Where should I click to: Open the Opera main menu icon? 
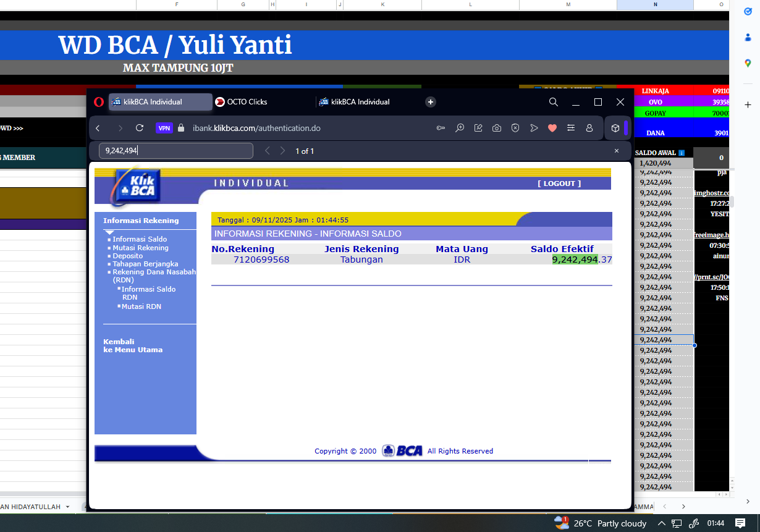(99, 102)
